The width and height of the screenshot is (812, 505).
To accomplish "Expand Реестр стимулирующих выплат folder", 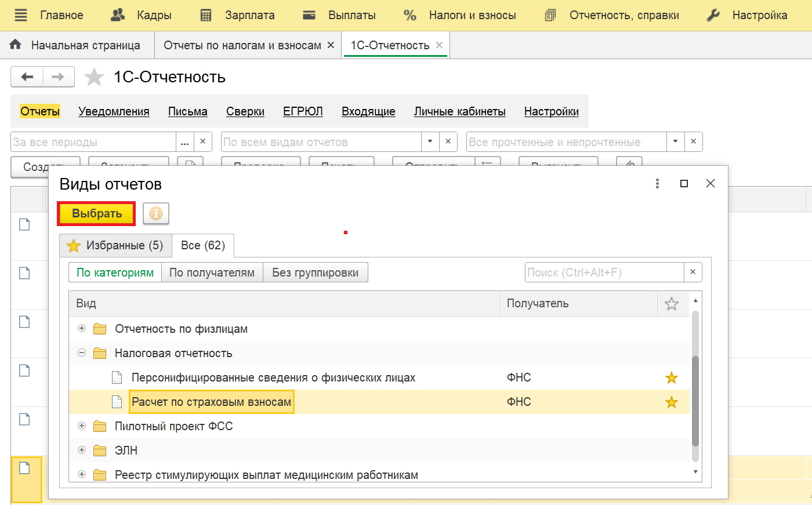I will [82, 475].
